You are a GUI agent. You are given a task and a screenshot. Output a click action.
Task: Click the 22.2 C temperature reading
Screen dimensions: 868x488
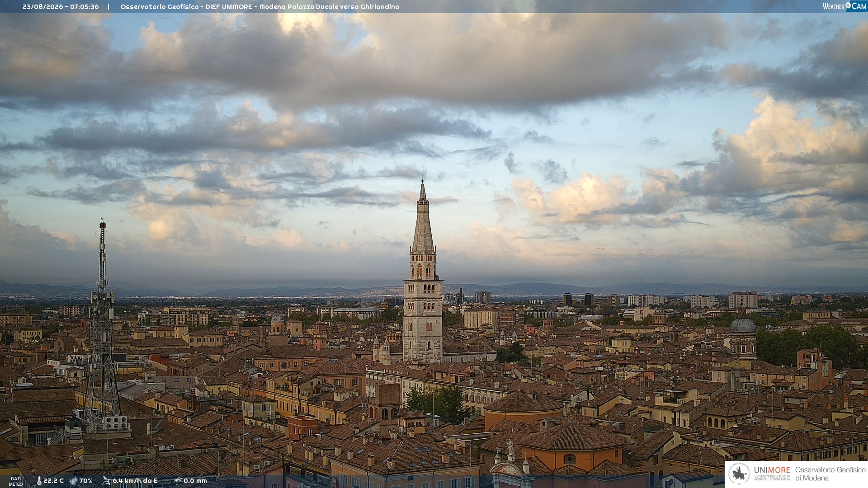[x=53, y=481]
